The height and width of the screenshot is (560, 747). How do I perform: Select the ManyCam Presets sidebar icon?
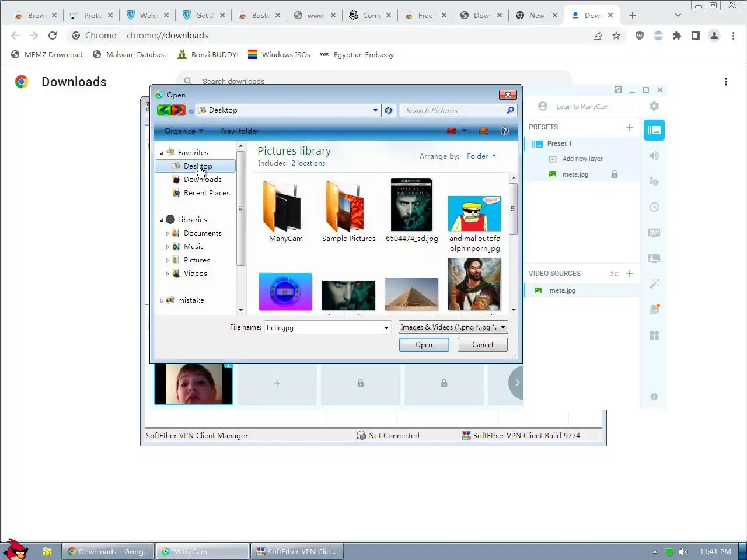(x=654, y=130)
